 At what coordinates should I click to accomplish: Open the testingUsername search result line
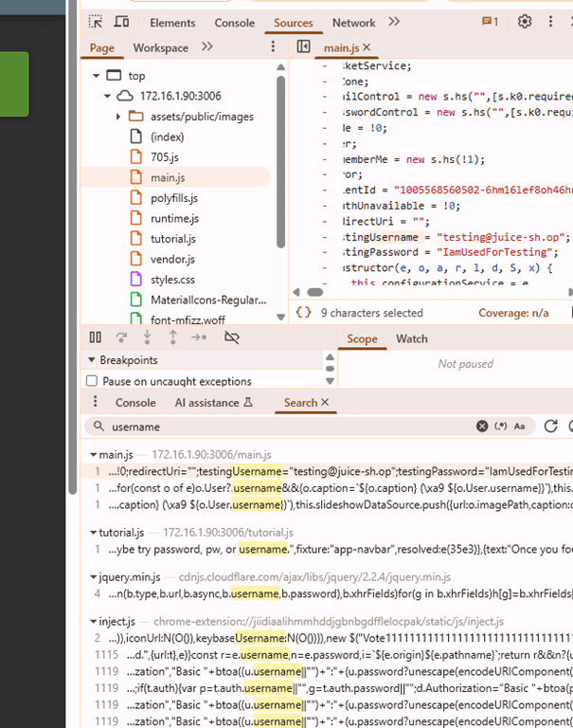(x=327, y=472)
